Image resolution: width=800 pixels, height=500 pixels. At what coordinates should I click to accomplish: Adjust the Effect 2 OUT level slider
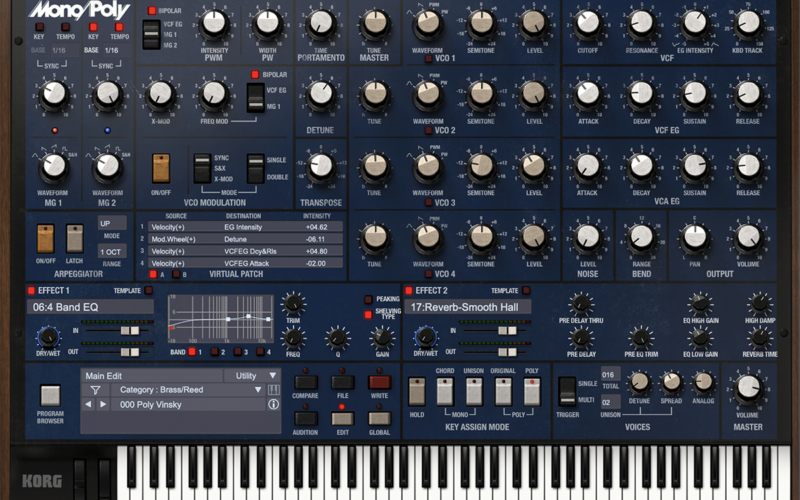pyautogui.click(x=507, y=352)
